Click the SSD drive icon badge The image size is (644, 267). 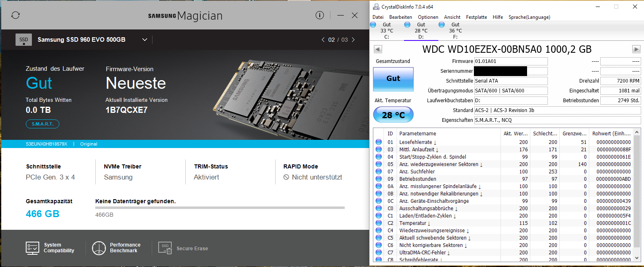point(24,40)
